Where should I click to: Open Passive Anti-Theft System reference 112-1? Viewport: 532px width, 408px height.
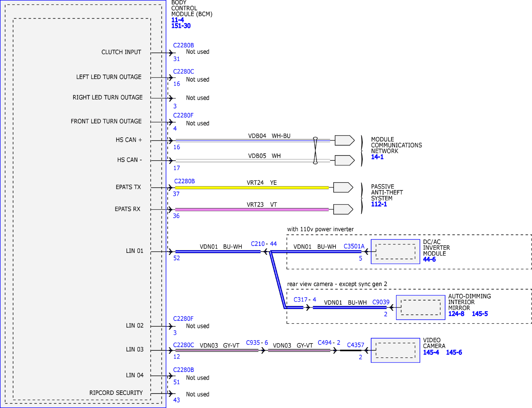379,204
